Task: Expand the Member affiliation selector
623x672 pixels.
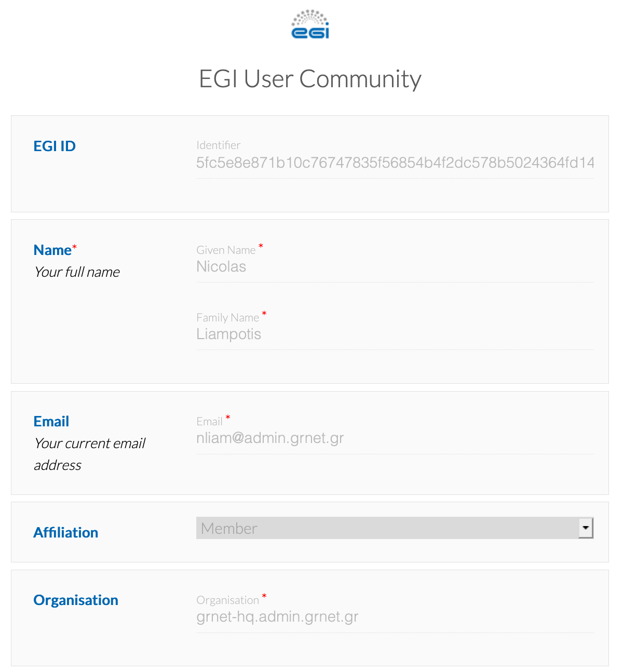Action: pyautogui.click(x=395, y=528)
